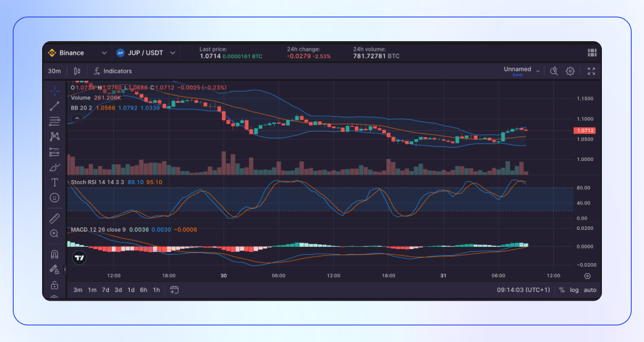The width and height of the screenshot is (644, 342).
Task: Click the Save layout link
Action: click(518, 75)
